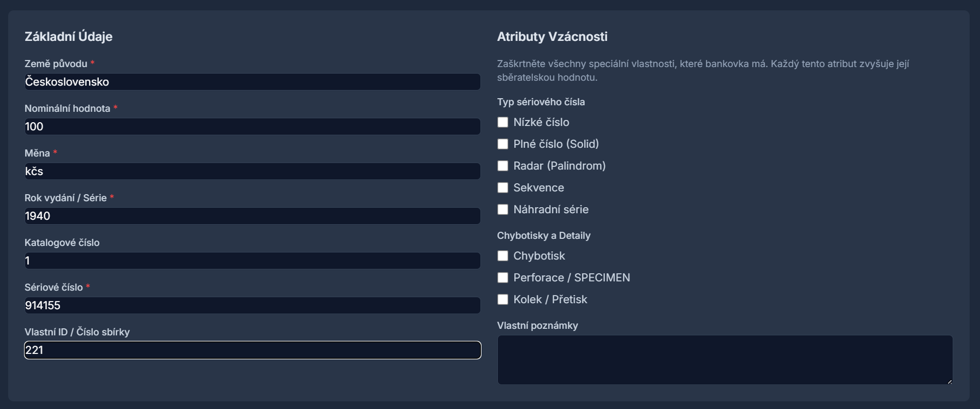Click the Základní Údaje section heading

coord(68,37)
